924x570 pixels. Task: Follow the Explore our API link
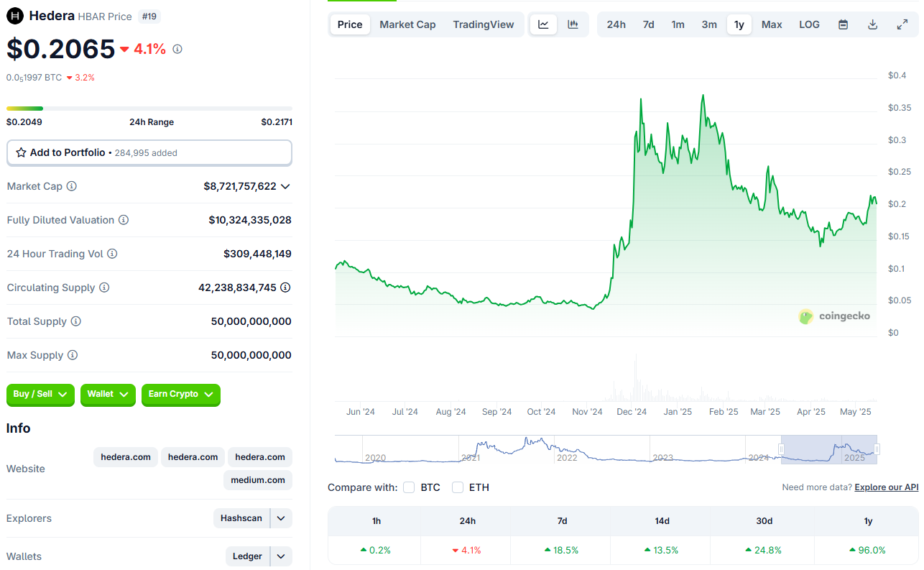coord(887,487)
